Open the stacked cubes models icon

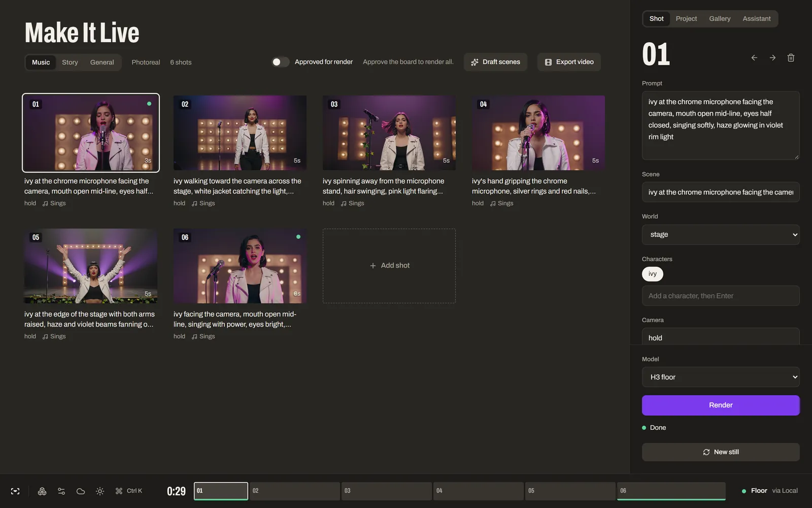coord(42,491)
